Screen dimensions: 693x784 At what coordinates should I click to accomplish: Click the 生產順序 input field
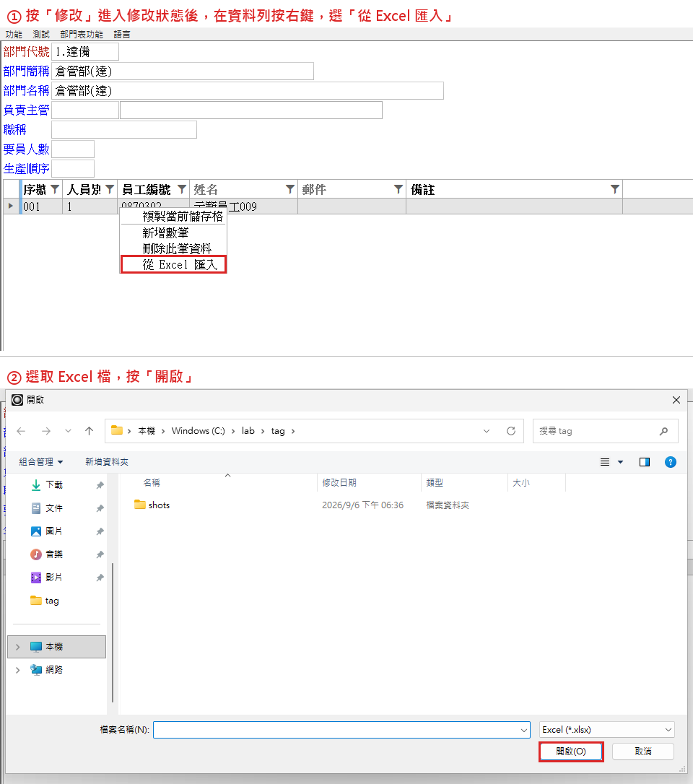(73, 168)
